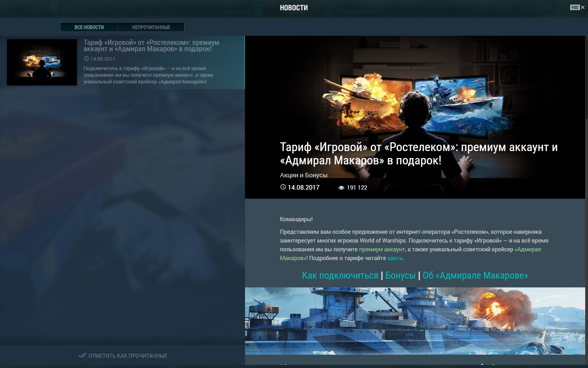Open the Об «Адмирале Макарове» link
This screenshot has height=368, width=588.
475,275
